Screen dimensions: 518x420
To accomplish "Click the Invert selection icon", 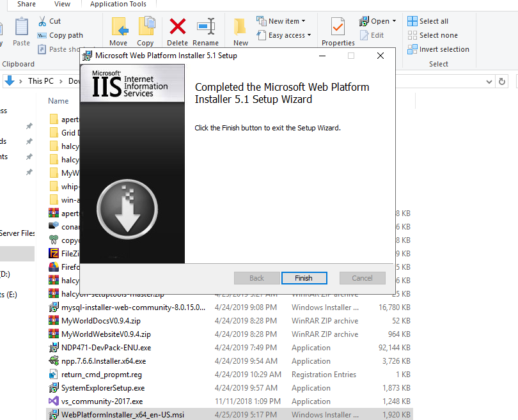I will (412, 49).
